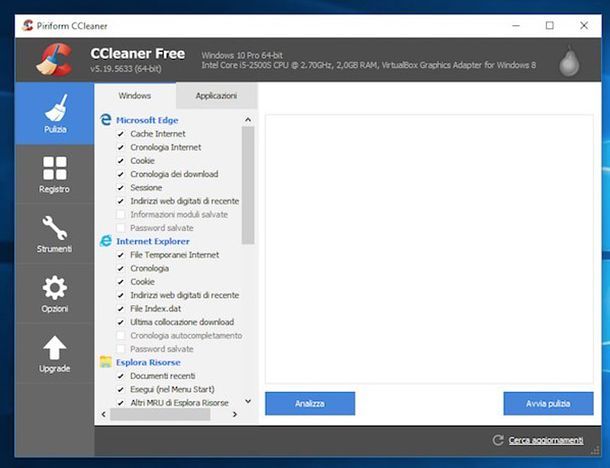This screenshot has width=610, height=468.
Task: Click the Upgrade arrow icon
Action: pyautogui.click(x=54, y=348)
